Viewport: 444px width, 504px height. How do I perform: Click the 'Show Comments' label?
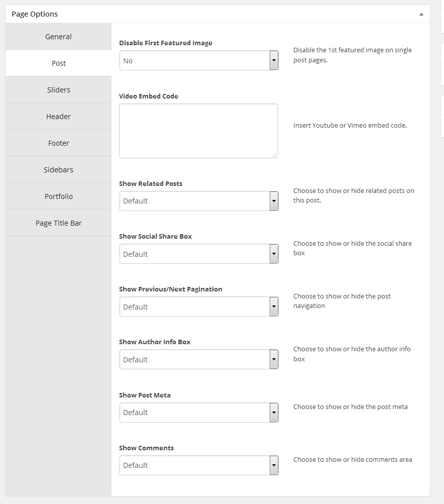click(x=147, y=448)
